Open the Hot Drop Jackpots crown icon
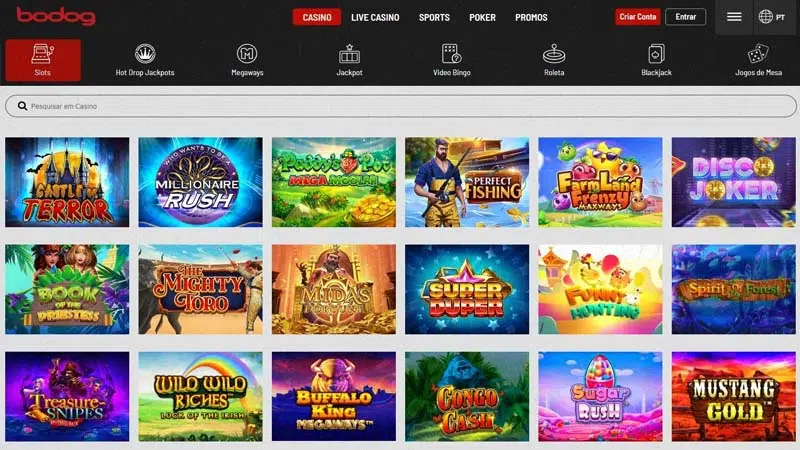Screen dimensions: 800x450 (145, 54)
